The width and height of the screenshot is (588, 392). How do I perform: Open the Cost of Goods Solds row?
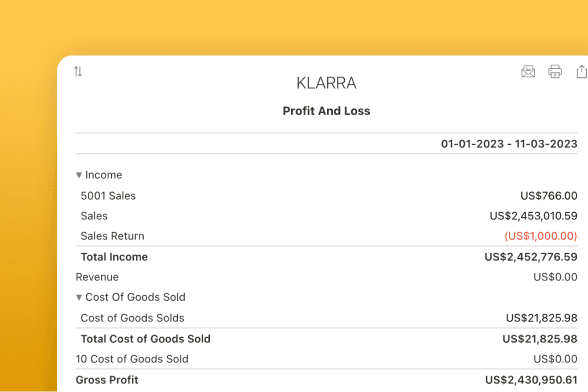tap(326, 318)
